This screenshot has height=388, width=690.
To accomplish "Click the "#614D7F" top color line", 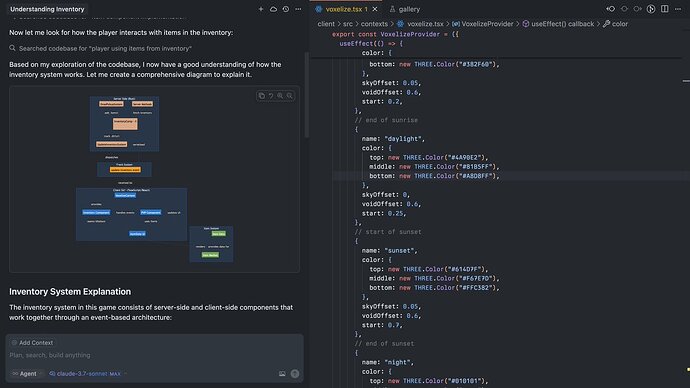I will (x=429, y=269).
